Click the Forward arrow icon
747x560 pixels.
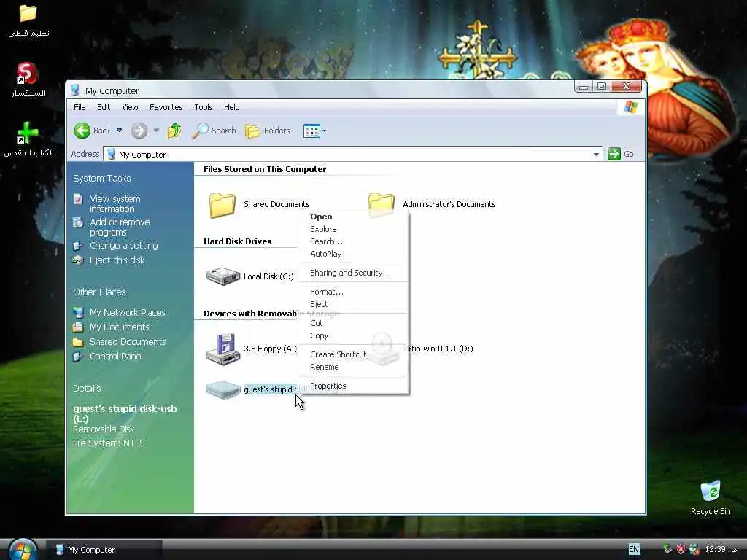(x=139, y=131)
